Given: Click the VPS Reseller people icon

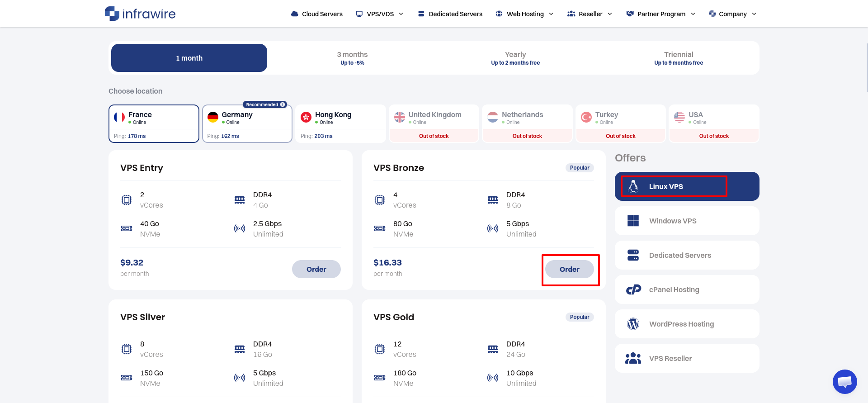Looking at the screenshot, I should (633, 358).
